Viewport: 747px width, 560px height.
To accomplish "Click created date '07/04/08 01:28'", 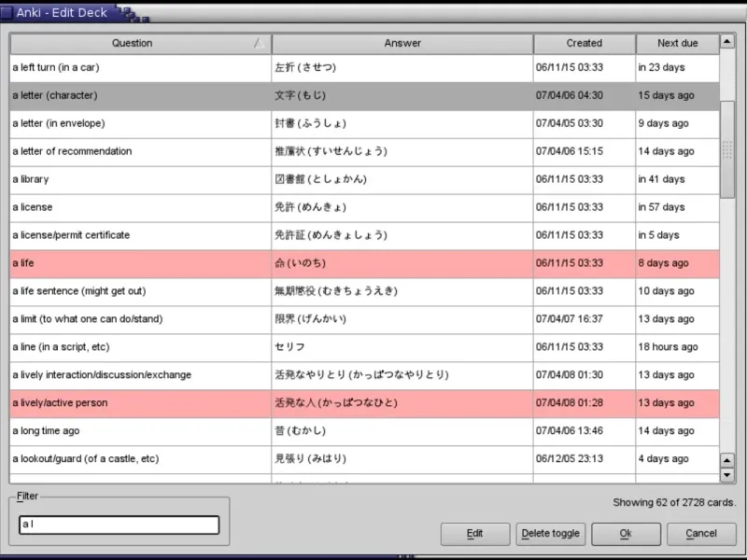I will 585,403.
